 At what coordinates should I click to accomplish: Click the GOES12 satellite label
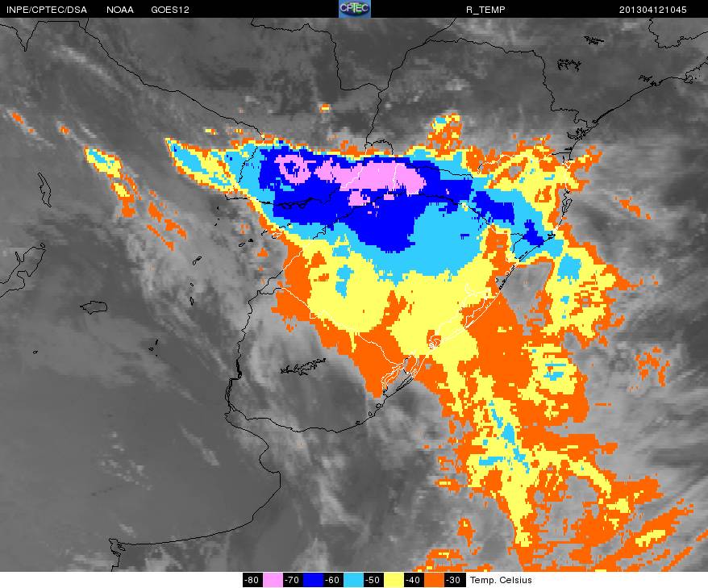(170, 10)
